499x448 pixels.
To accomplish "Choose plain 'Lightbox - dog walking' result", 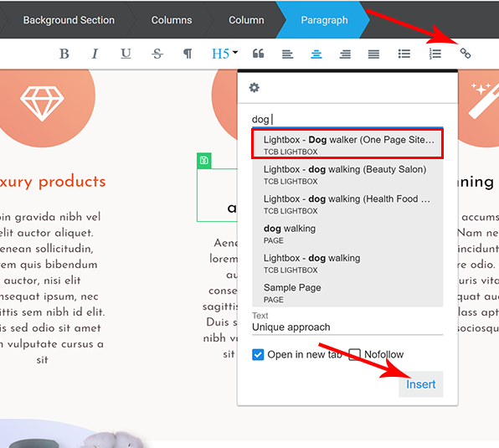I will point(347,263).
